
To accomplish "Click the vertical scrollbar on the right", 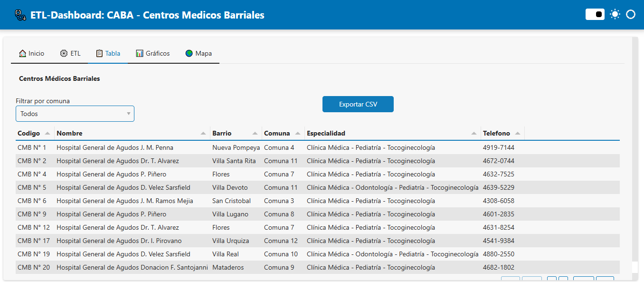I will pyautogui.click(x=635, y=143).
